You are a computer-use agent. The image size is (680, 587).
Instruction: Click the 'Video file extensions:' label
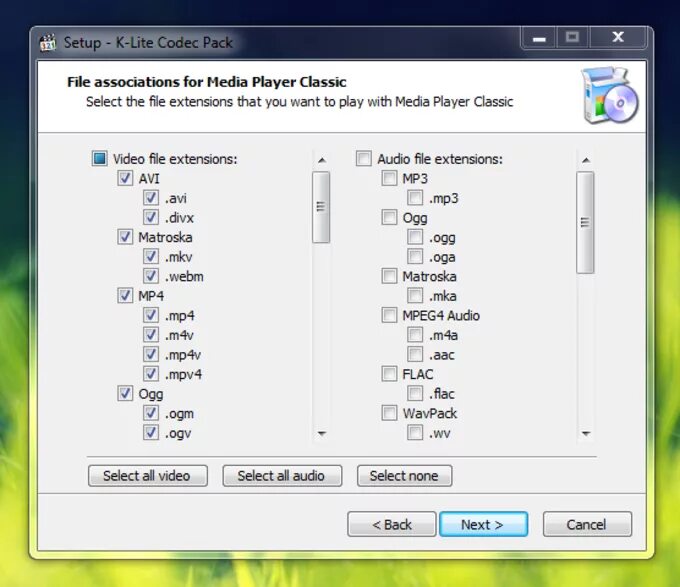pyautogui.click(x=175, y=159)
